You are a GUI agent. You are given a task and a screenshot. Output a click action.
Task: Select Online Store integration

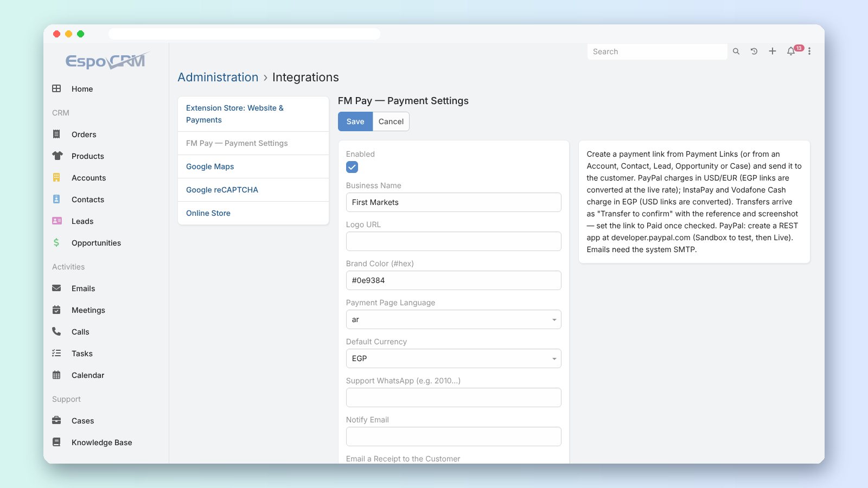tap(253, 213)
